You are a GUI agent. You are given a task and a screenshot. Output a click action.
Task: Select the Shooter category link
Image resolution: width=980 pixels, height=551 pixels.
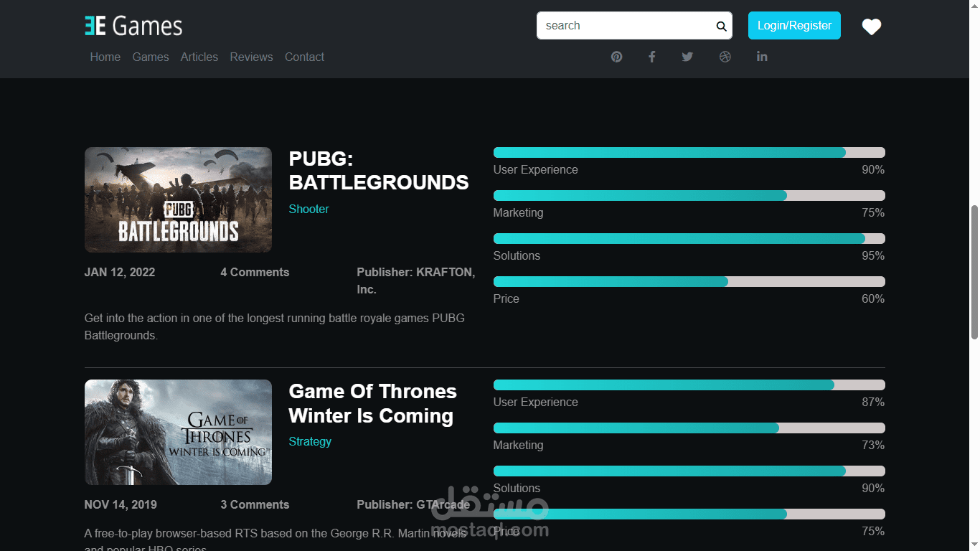309,209
